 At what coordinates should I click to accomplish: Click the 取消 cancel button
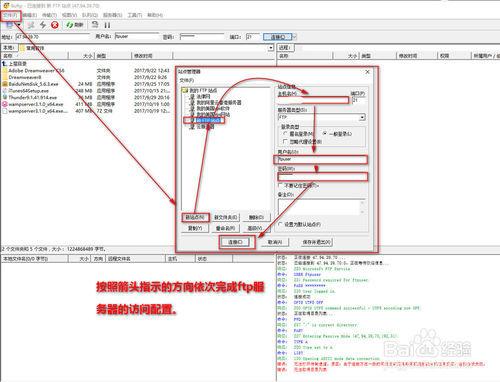[x=275, y=242]
